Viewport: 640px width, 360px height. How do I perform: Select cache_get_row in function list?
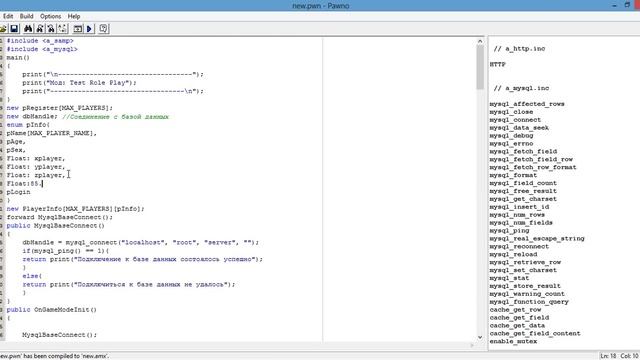pyautogui.click(x=516, y=310)
